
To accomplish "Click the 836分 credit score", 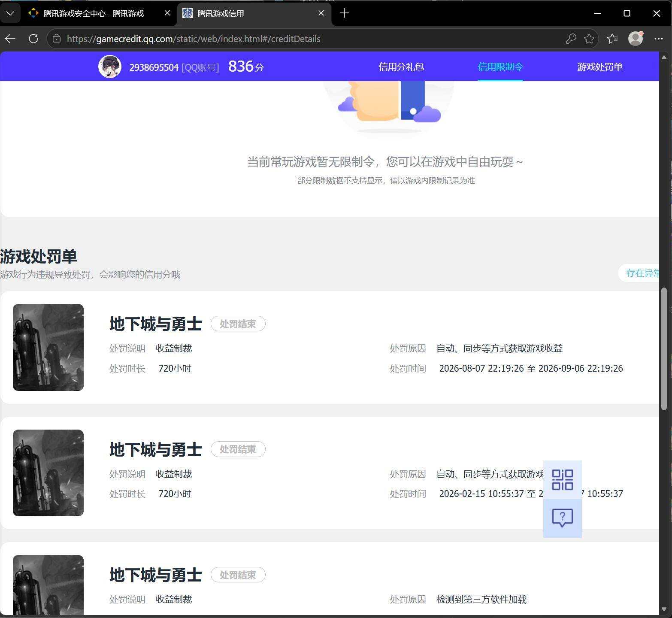I will 246,67.
